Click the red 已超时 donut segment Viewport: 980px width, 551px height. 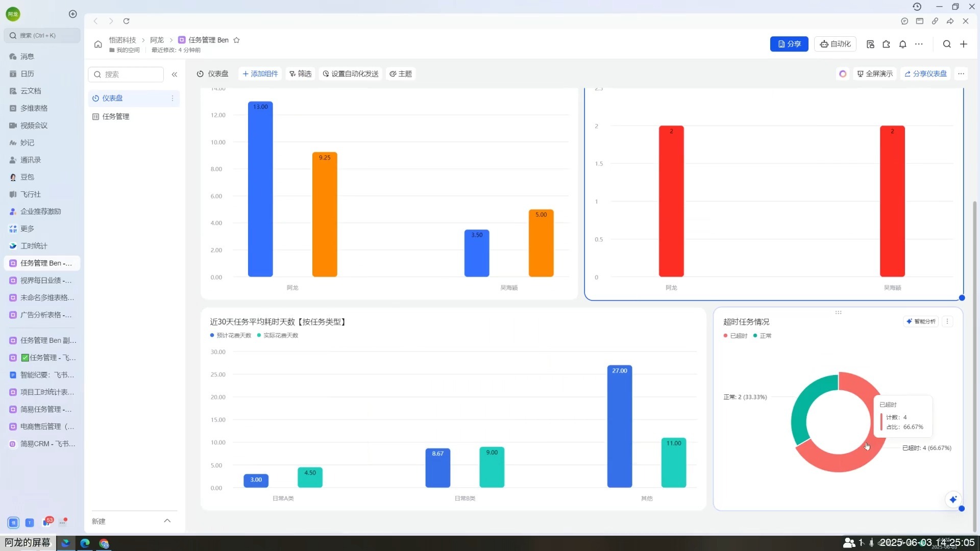point(837,463)
